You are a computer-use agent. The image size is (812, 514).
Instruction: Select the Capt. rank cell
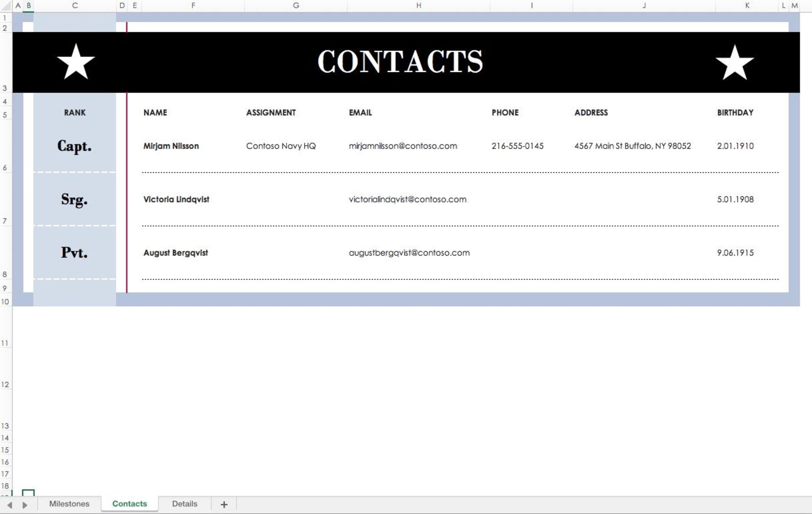click(x=75, y=146)
